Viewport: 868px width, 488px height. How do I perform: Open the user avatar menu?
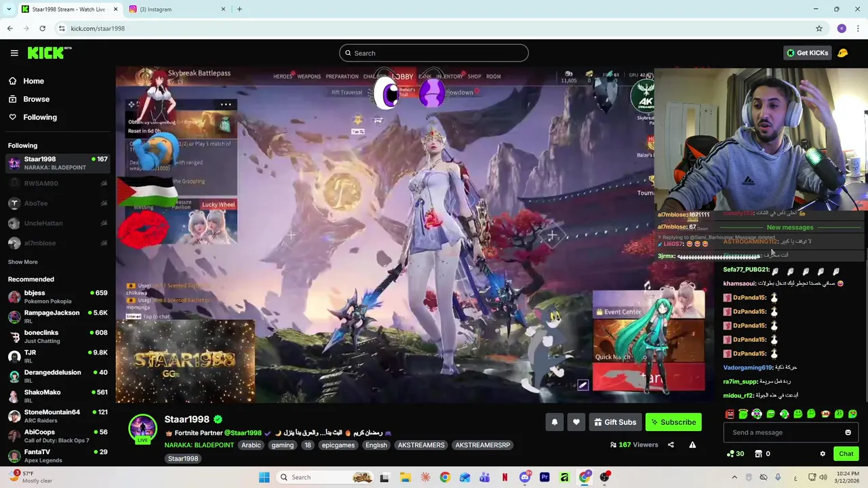pos(842,53)
